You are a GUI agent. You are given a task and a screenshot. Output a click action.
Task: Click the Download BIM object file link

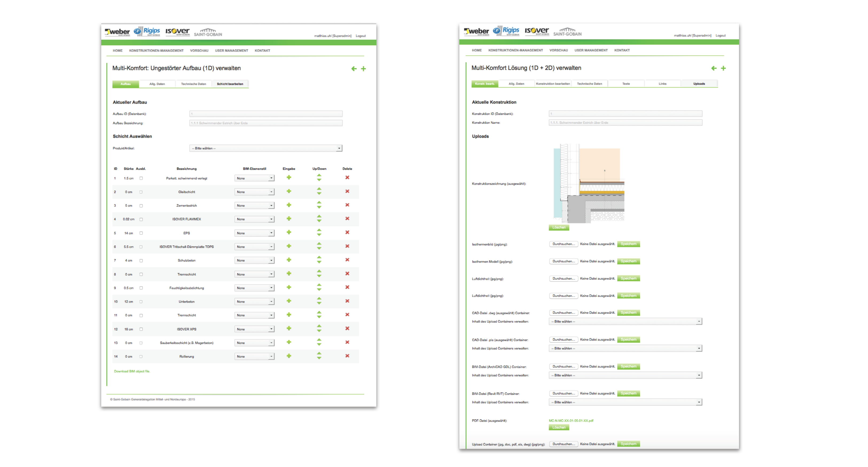[x=132, y=371]
